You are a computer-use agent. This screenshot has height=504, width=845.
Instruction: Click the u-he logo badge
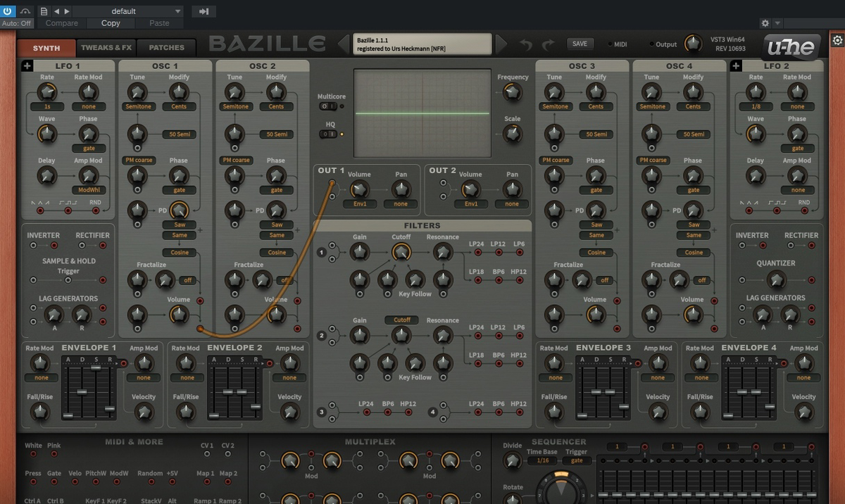(792, 48)
